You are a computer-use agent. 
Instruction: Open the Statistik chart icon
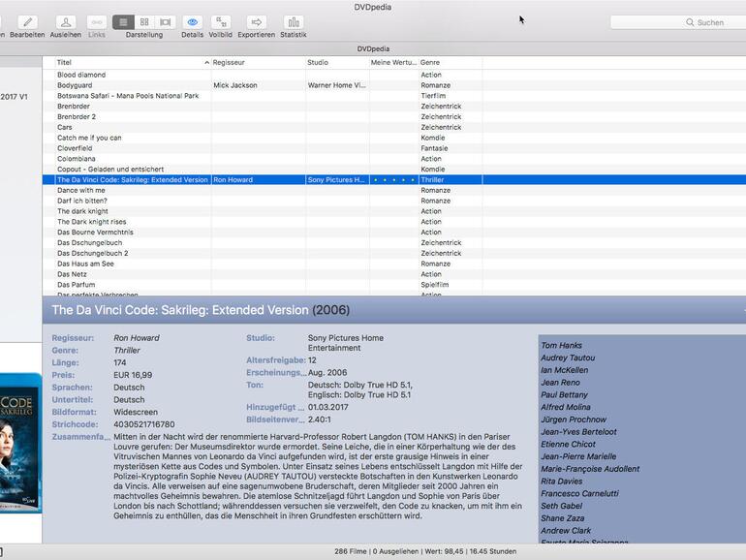pyautogui.click(x=293, y=22)
